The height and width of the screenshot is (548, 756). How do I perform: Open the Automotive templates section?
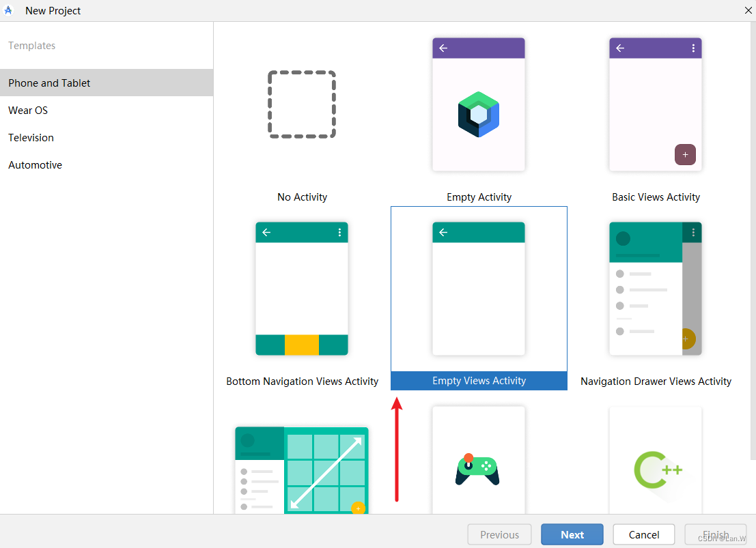pyautogui.click(x=35, y=164)
